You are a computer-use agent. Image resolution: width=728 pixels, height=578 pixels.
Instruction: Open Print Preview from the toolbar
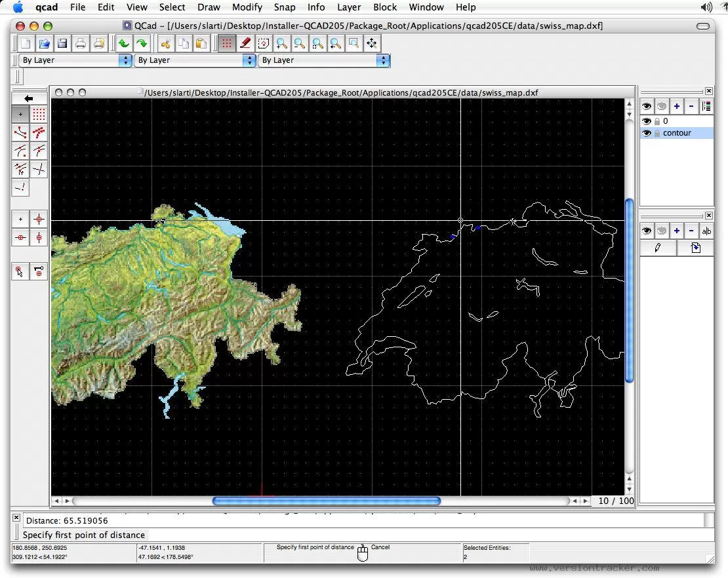(x=98, y=44)
